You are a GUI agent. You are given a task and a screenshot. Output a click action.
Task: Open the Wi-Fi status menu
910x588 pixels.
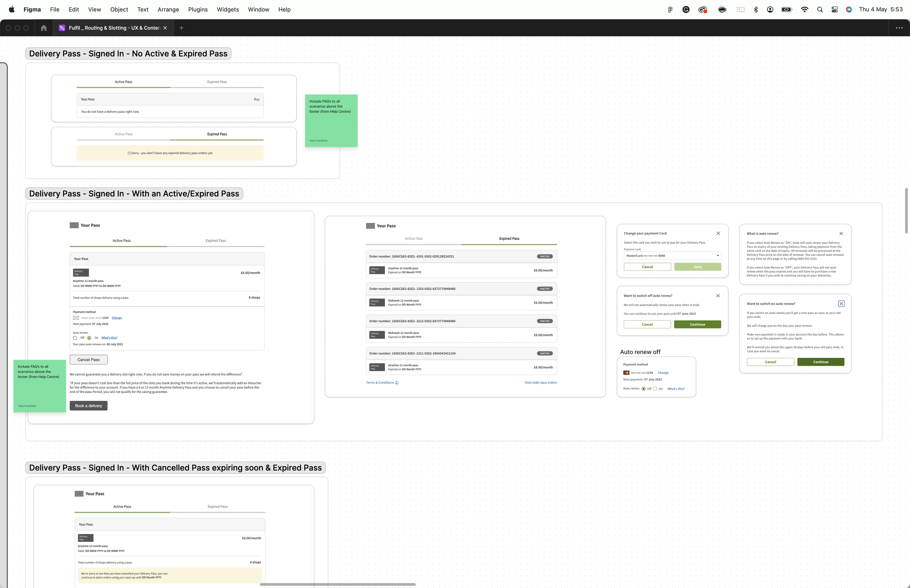[804, 9]
